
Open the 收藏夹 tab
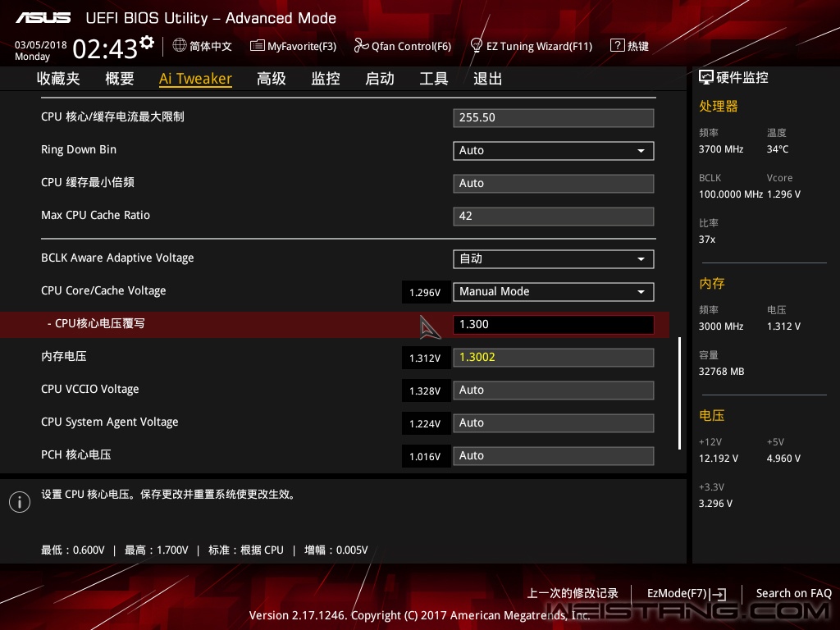58,79
